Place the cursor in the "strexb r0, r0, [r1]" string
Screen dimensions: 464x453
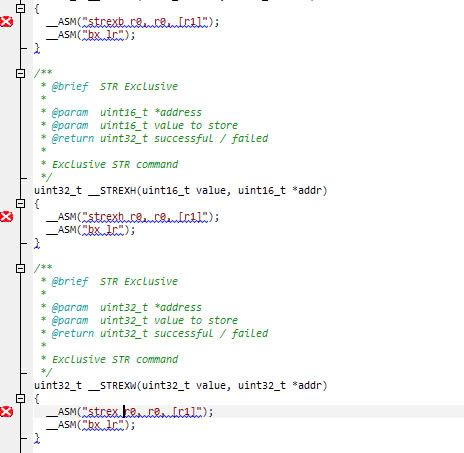pyautogui.click(x=145, y=22)
